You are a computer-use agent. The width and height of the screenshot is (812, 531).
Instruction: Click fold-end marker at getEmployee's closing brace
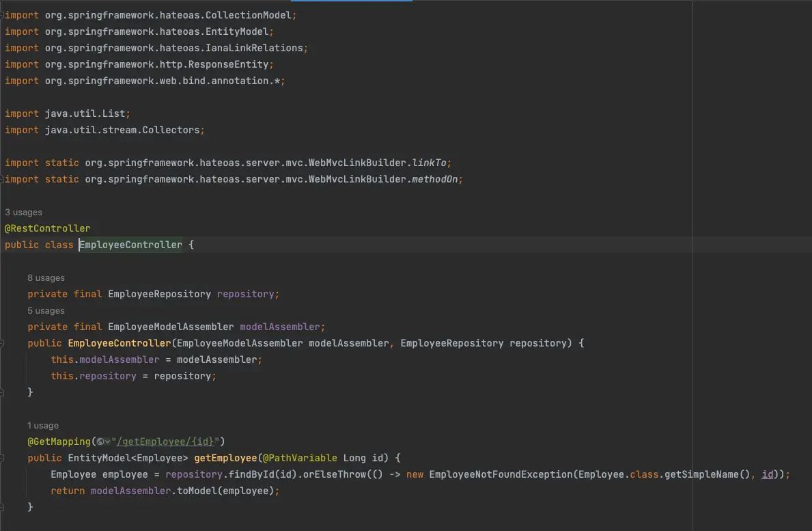click(x=2, y=507)
